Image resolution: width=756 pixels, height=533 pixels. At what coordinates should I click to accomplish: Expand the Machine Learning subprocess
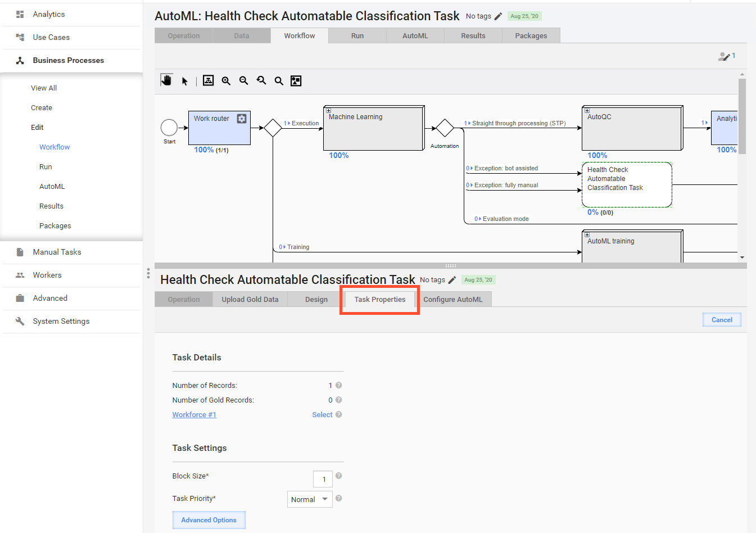(x=328, y=110)
